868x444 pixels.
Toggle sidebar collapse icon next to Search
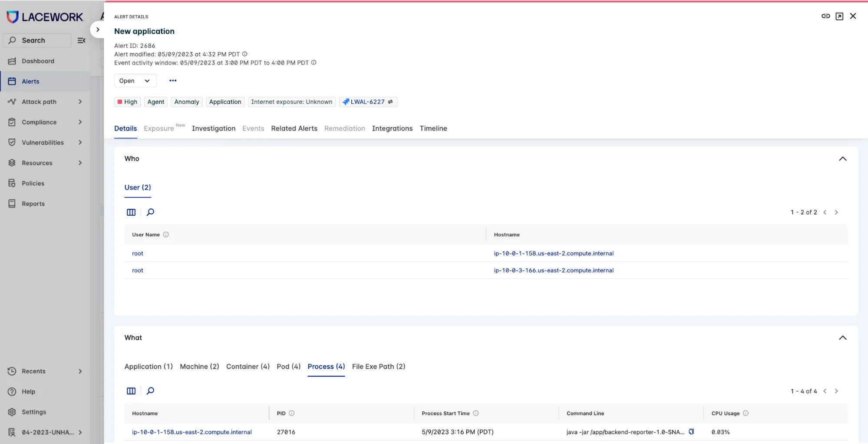click(x=81, y=40)
